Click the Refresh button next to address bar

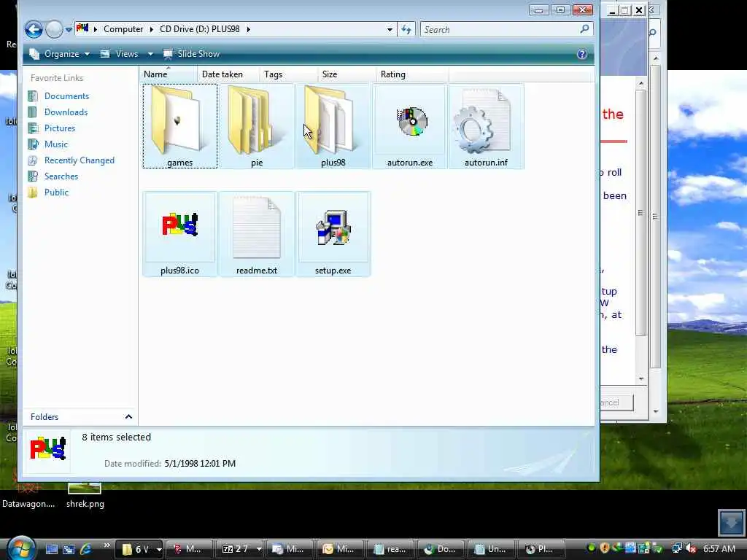click(x=406, y=29)
